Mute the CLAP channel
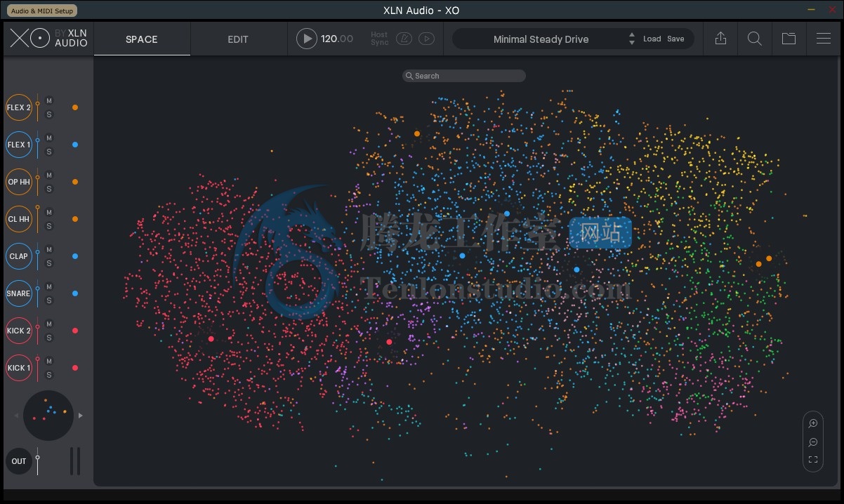The width and height of the screenshot is (844, 504). pyautogui.click(x=49, y=250)
